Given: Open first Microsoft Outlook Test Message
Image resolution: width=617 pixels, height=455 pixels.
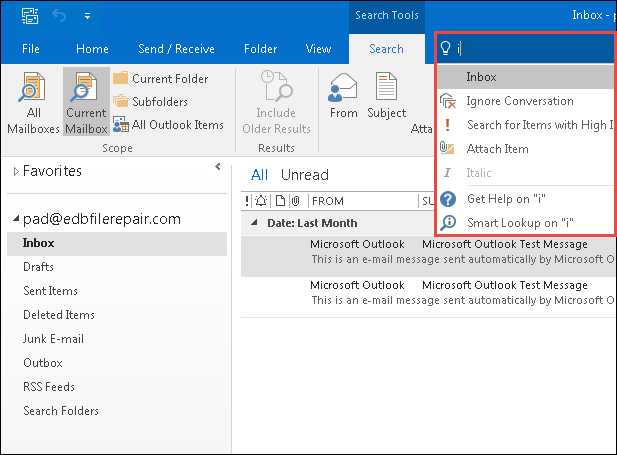Looking at the screenshot, I should 429,256.
